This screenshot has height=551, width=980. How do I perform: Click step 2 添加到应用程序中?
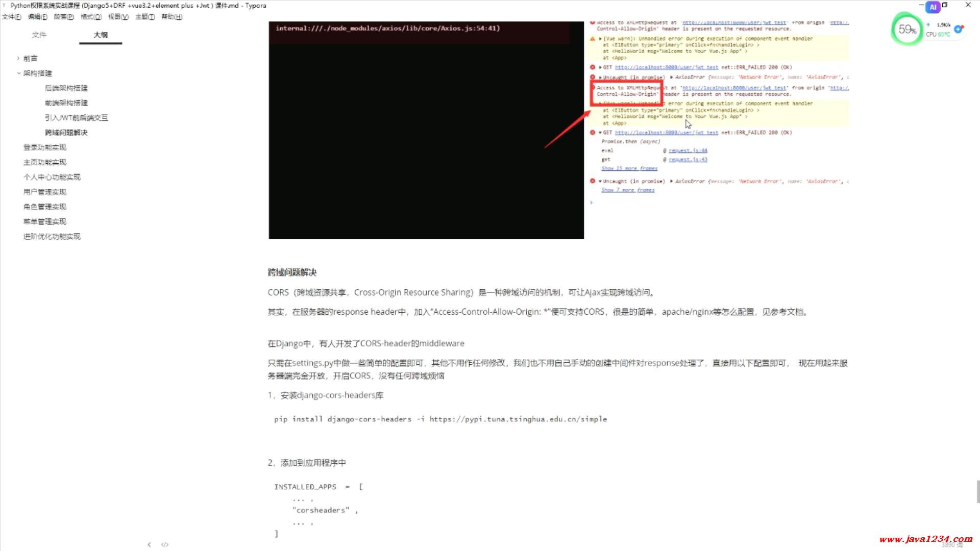pos(307,463)
